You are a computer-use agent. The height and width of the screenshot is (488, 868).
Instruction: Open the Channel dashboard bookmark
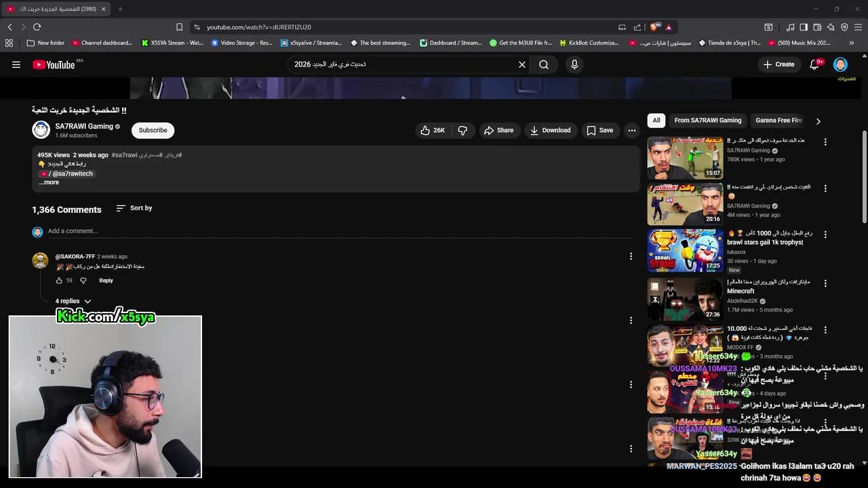pyautogui.click(x=102, y=43)
